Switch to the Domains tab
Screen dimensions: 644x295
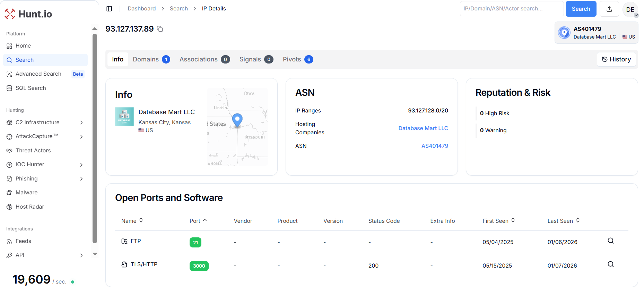pyautogui.click(x=151, y=59)
